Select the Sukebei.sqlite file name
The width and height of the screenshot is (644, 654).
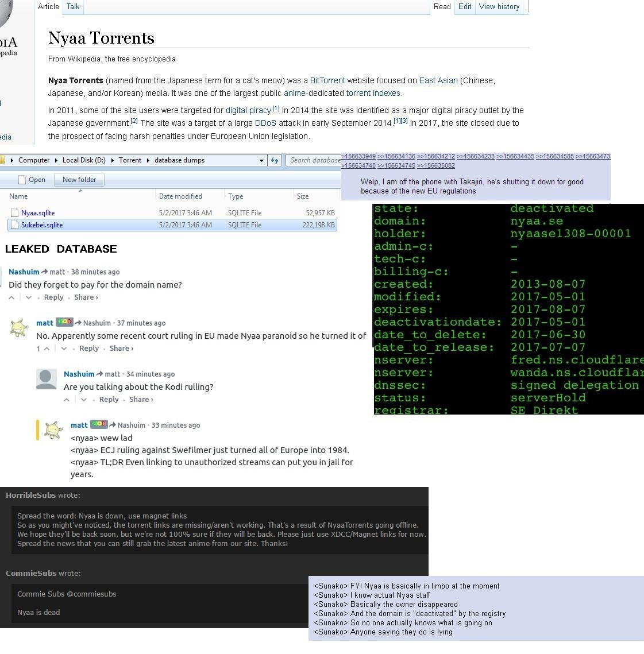point(42,225)
